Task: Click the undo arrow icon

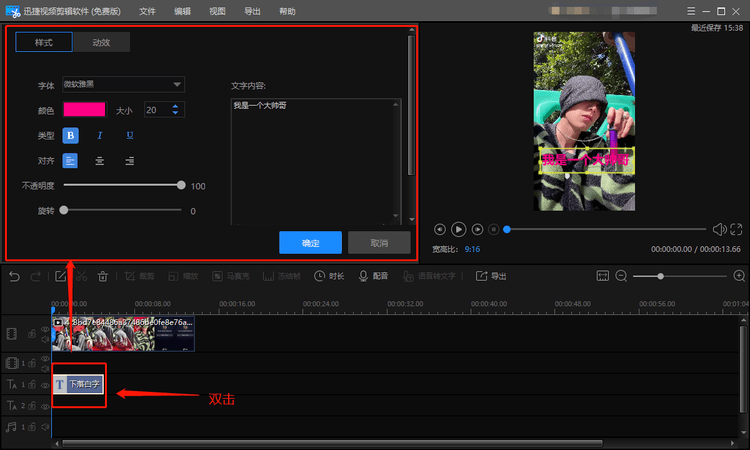Action: (14, 276)
